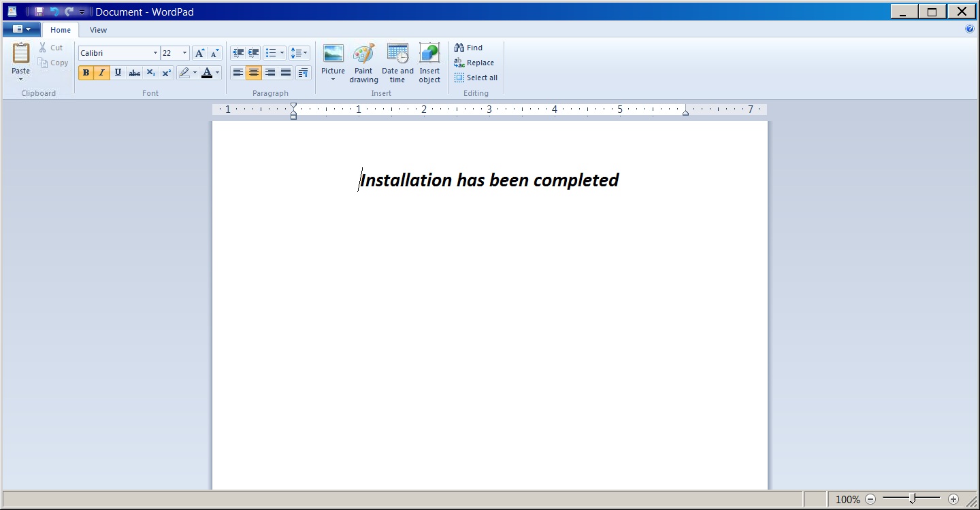This screenshot has height=510, width=980.
Task: Click the Redo arrow icon
Action: [69, 12]
